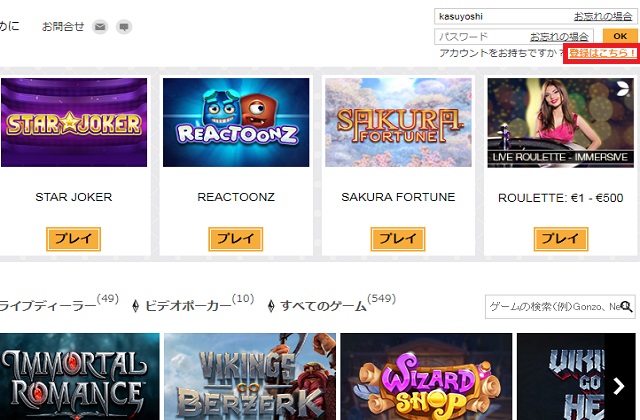This screenshot has width=640, height=420.
Task: Click the ROULETTE: €1 - €500 title text
Action: point(561,198)
